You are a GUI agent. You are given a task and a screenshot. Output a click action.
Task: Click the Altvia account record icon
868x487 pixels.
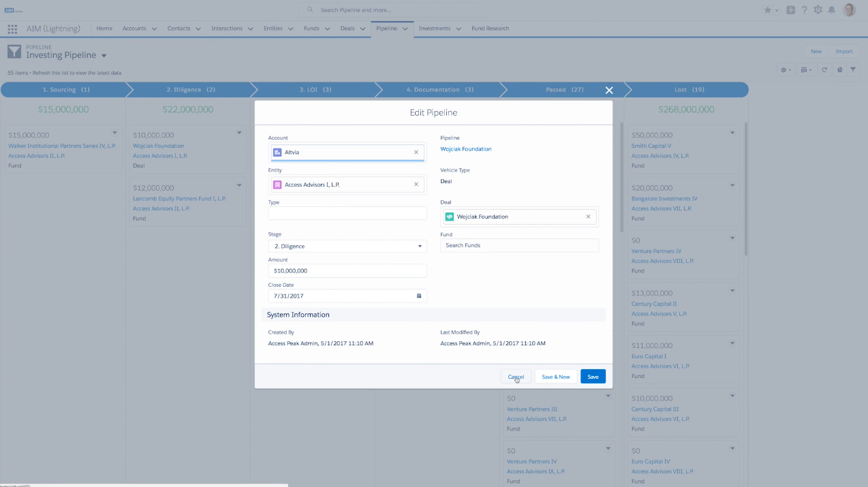[x=277, y=152]
